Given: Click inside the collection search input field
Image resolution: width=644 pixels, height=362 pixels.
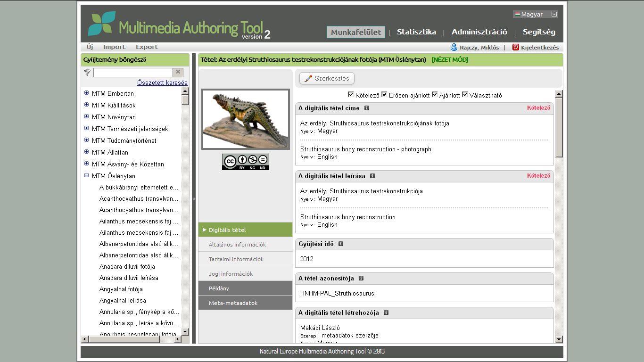Looking at the screenshot, I should click(x=133, y=72).
